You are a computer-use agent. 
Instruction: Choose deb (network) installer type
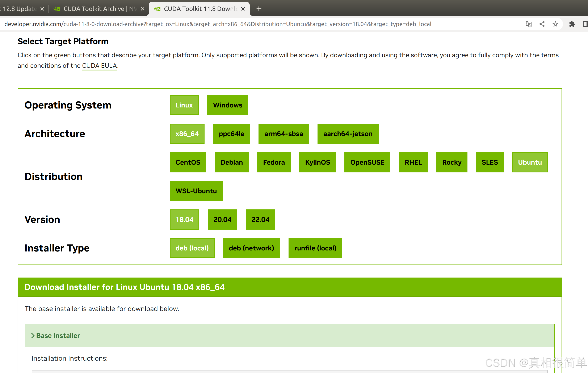pyautogui.click(x=251, y=248)
